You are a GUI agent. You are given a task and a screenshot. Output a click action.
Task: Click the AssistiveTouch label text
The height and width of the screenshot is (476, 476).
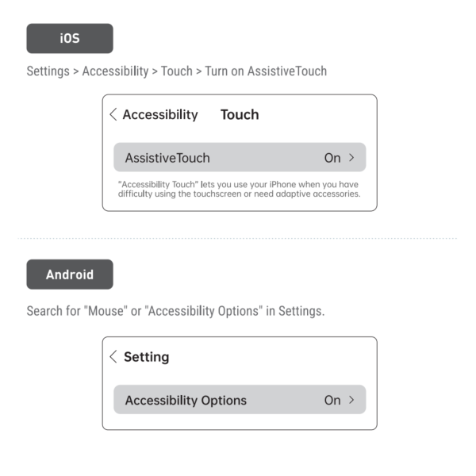click(167, 158)
